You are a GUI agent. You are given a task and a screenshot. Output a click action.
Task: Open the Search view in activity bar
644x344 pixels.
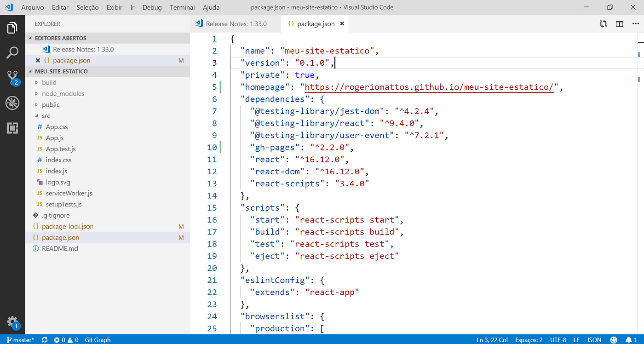click(12, 52)
